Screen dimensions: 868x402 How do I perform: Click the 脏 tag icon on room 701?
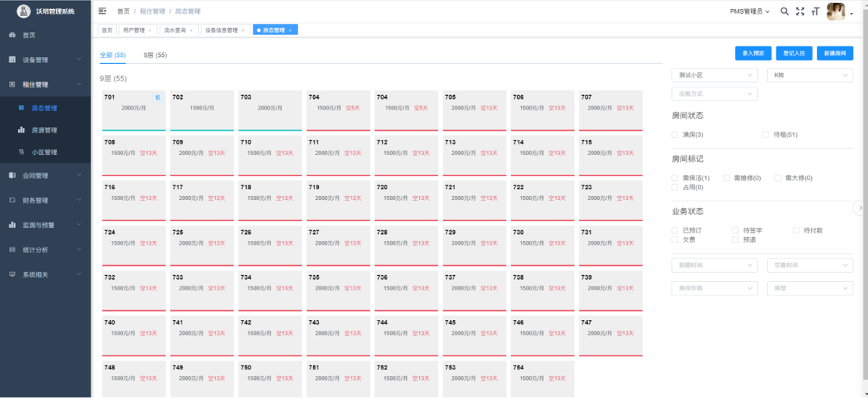point(158,97)
